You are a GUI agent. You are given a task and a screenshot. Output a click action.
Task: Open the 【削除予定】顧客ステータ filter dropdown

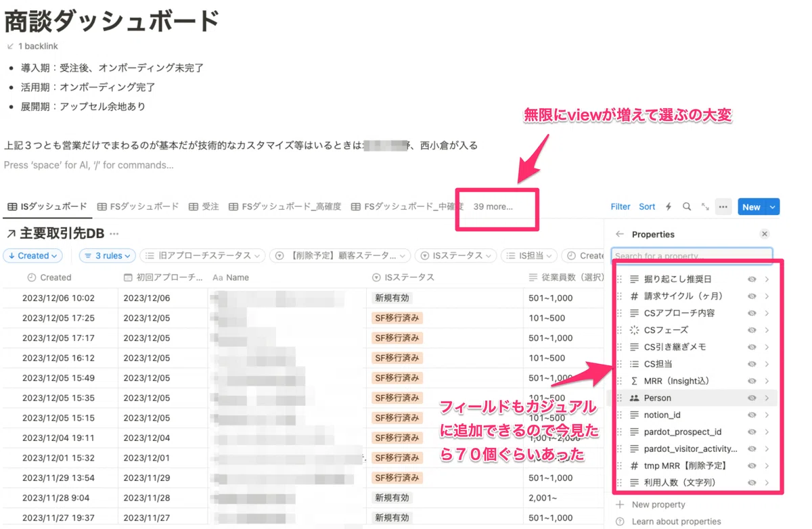(x=340, y=256)
